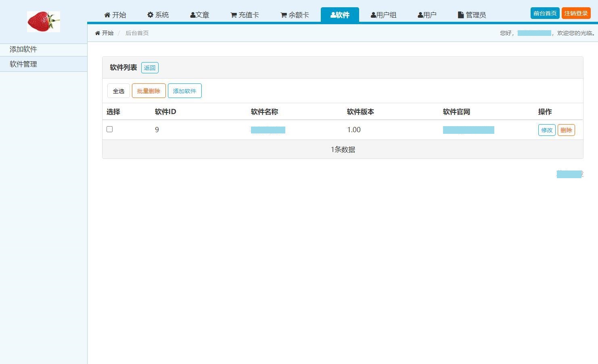Tick the checkbox for software ID 9
The height and width of the screenshot is (364, 598).
(x=109, y=129)
